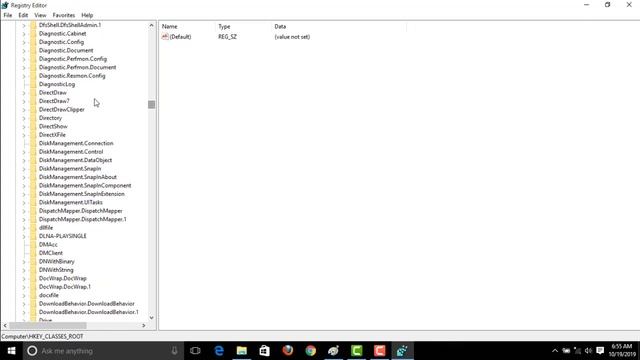Click the REG_SZ type cell

click(227, 37)
